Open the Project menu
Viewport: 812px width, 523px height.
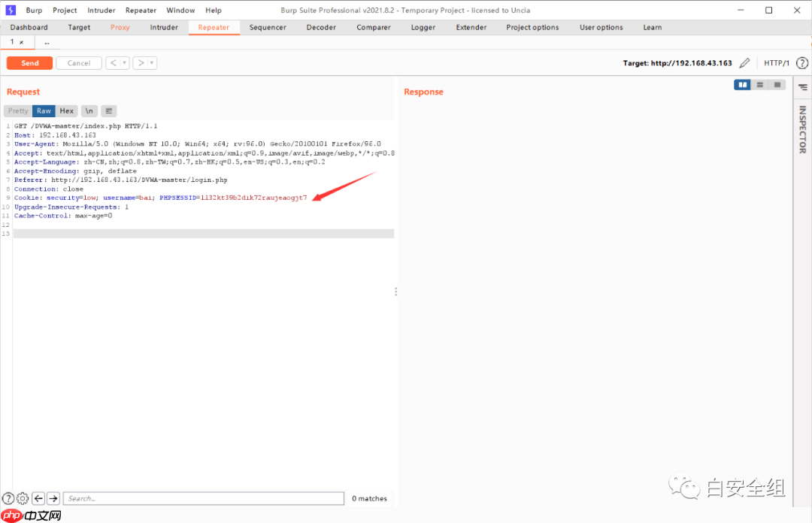[65, 10]
